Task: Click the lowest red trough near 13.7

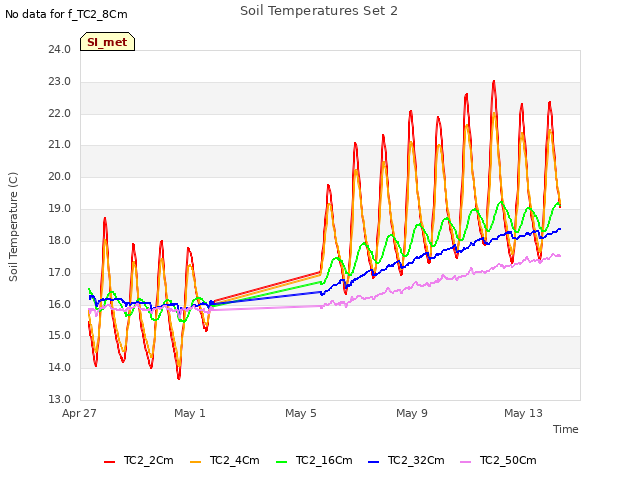Action: click(x=179, y=378)
